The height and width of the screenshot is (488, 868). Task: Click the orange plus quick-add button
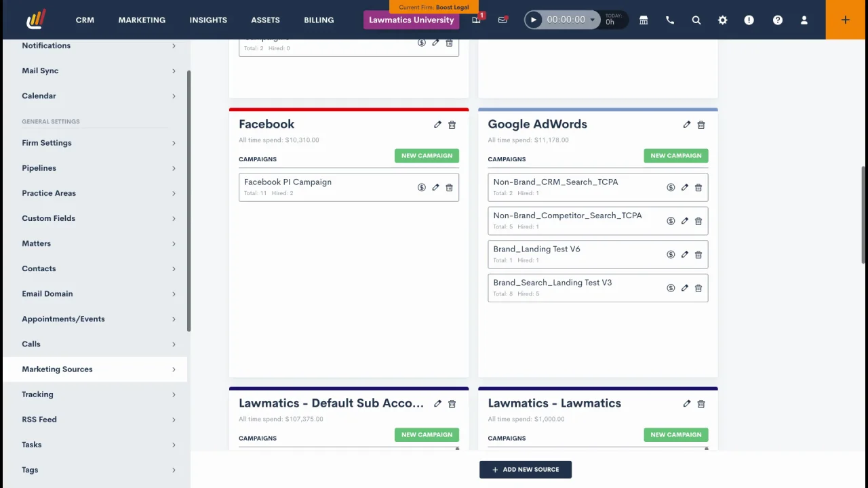point(846,20)
